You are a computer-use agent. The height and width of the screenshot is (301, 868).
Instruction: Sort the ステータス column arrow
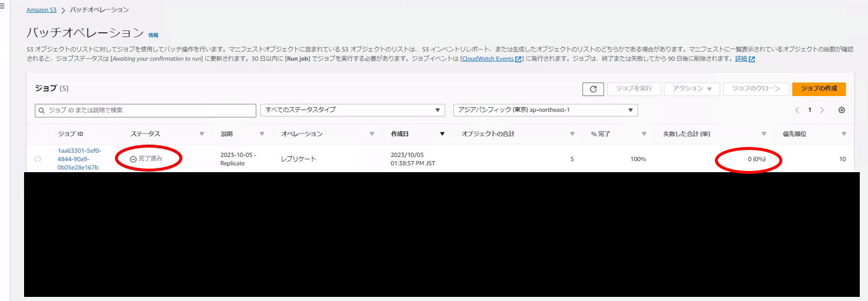tap(202, 134)
